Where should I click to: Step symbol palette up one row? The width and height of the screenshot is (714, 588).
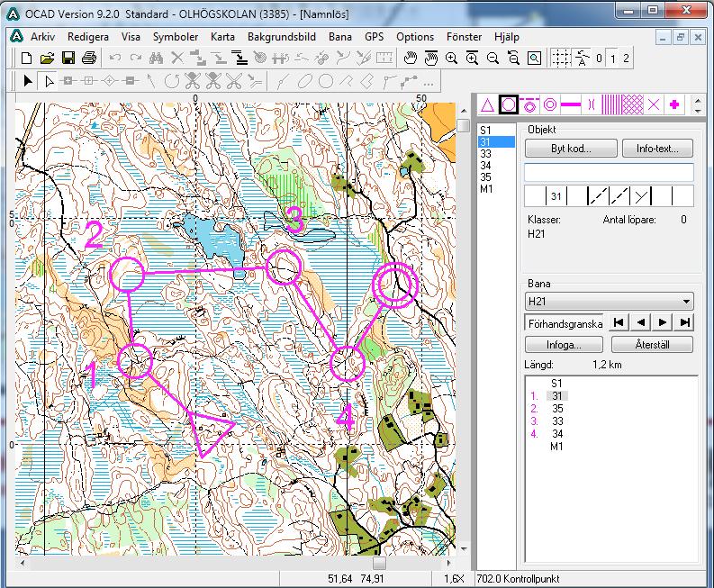(698, 100)
